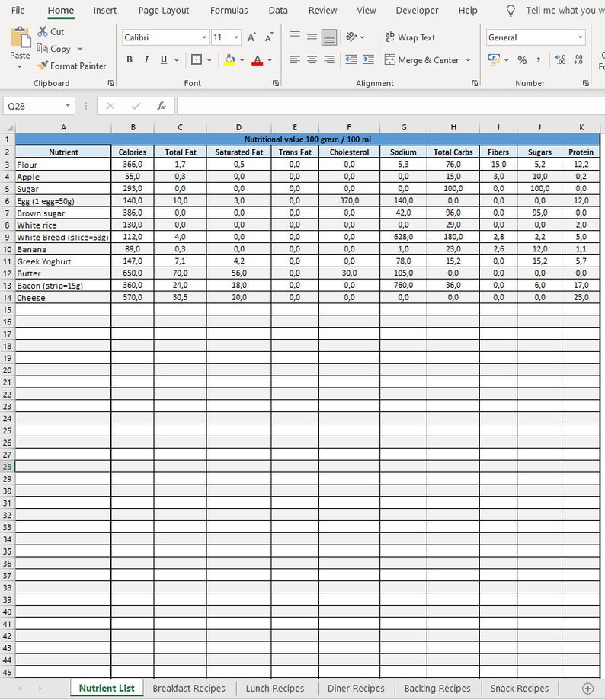Cancel entry with formula bar X

[110, 106]
